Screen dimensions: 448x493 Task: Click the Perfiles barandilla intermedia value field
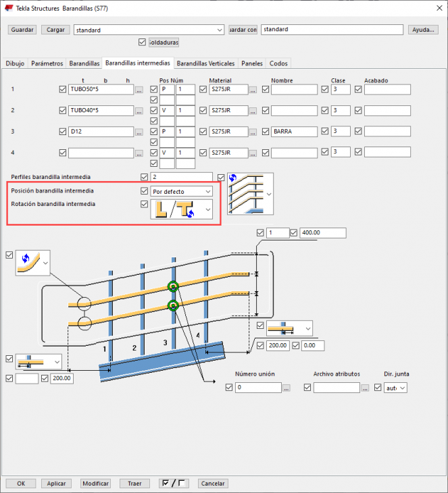[x=181, y=177]
